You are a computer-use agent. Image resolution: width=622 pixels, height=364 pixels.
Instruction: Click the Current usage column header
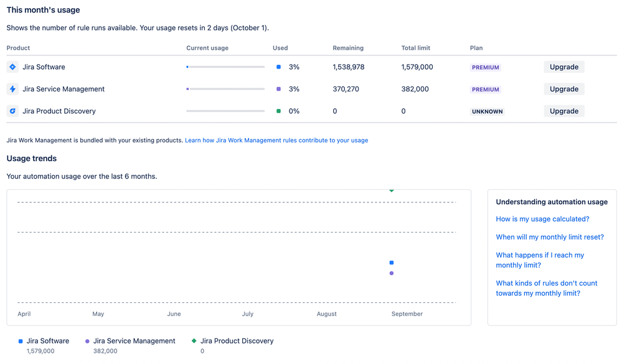pyautogui.click(x=207, y=48)
